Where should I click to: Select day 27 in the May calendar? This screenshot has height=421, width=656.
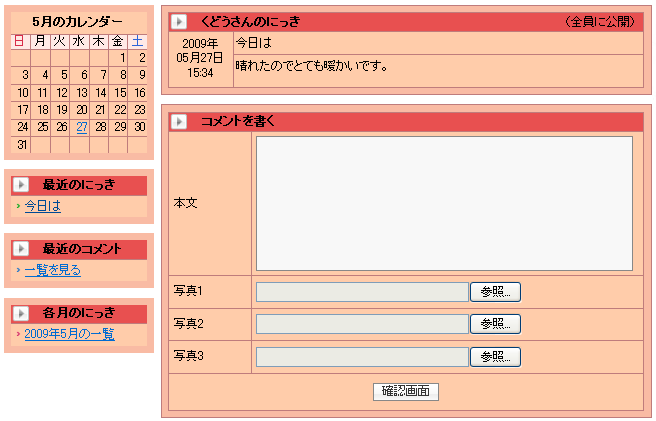pos(81,127)
